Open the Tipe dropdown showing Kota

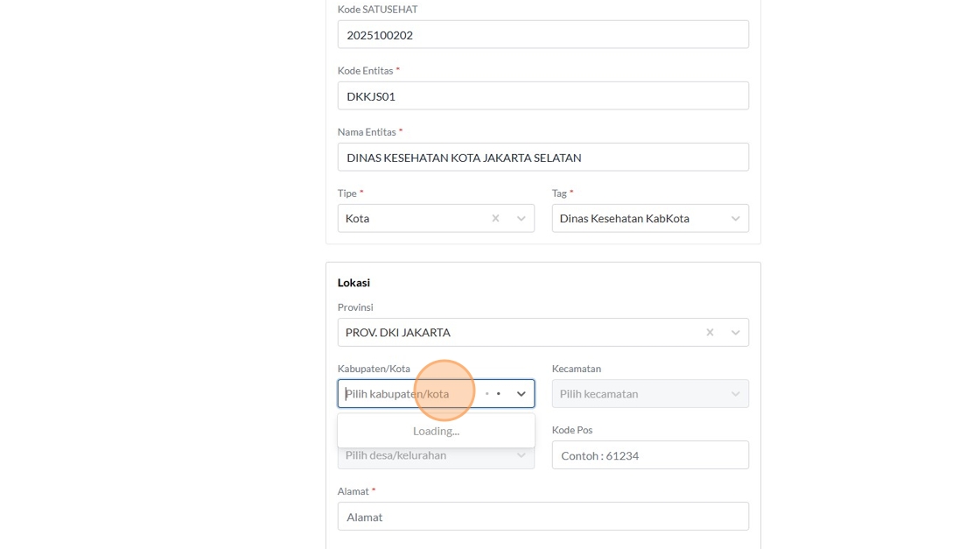click(411, 219)
